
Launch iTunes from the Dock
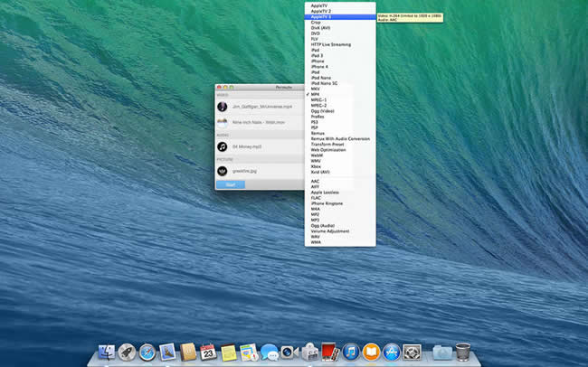(350, 351)
